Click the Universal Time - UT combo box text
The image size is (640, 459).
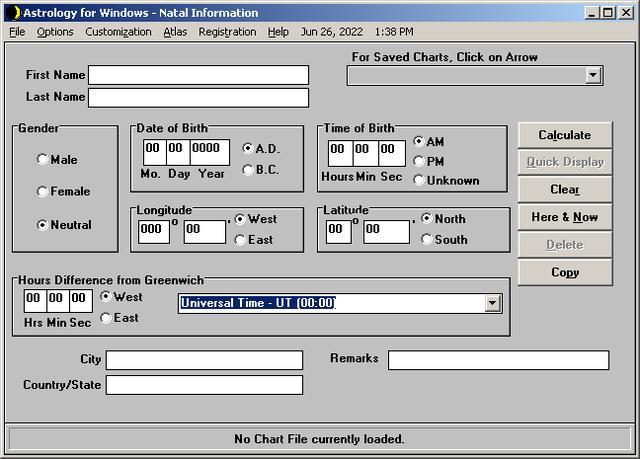[x=258, y=303]
